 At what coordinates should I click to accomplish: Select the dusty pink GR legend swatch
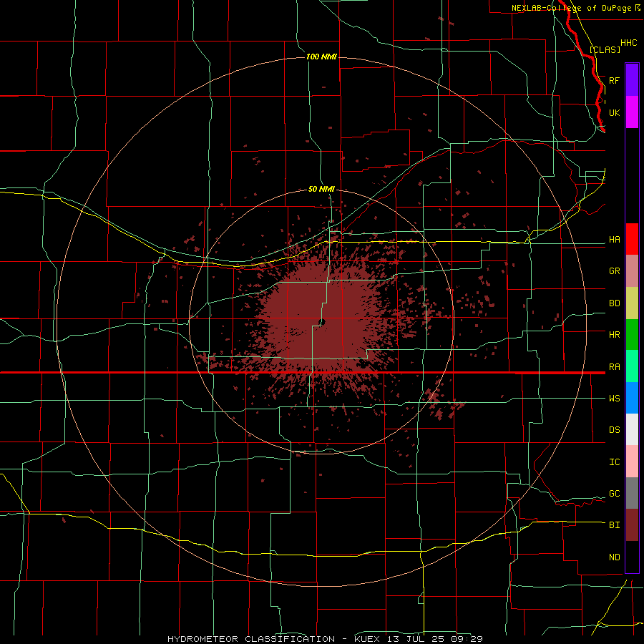coord(632,271)
